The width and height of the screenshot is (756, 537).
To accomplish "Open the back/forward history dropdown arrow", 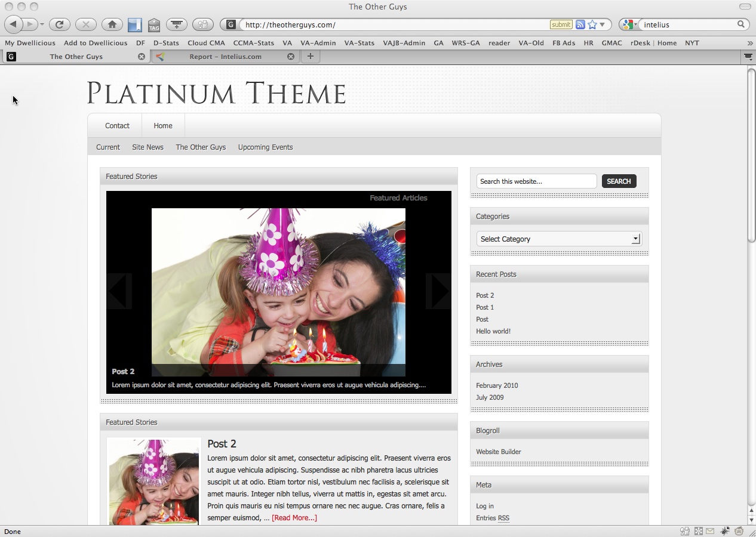I will point(42,24).
